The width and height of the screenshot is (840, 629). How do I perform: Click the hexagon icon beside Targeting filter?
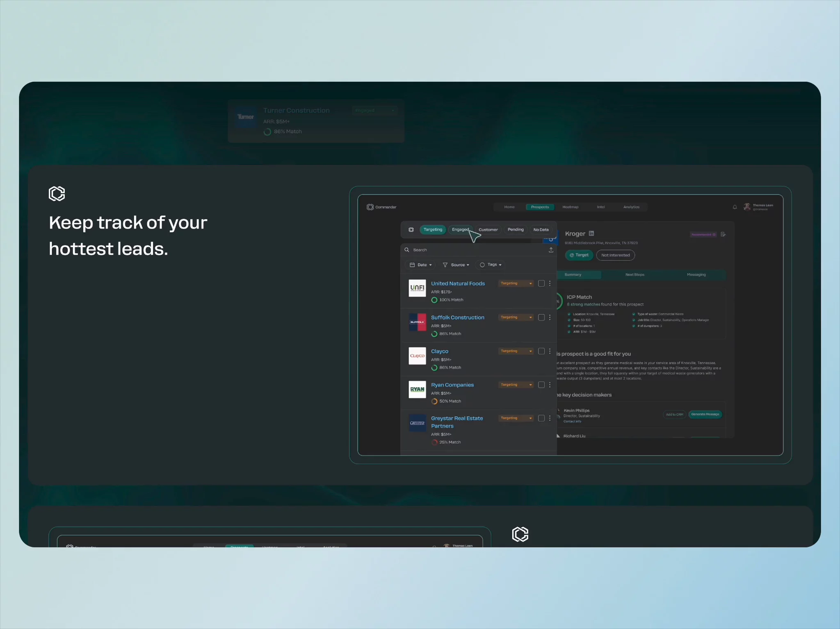411,230
